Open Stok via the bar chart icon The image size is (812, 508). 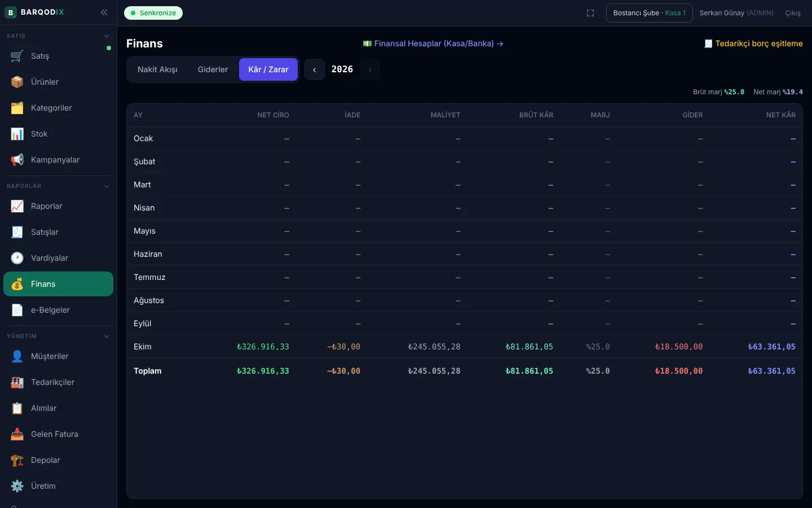click(17, 134)
